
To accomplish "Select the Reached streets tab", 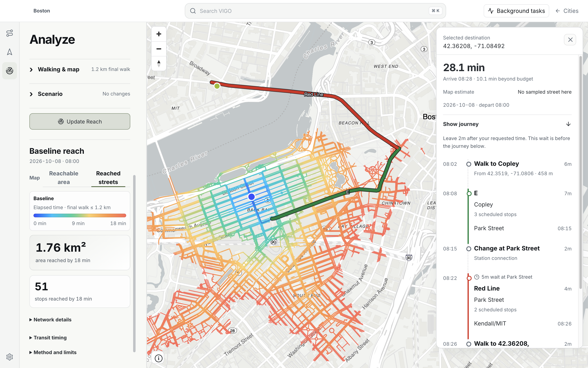I will tap(108, 178).
